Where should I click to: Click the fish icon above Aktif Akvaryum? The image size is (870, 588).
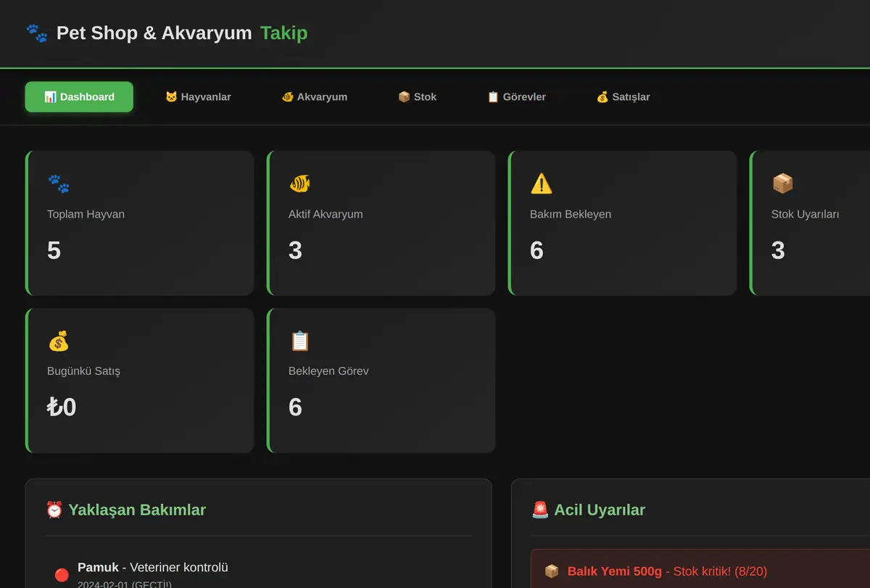click(x=299, y=183)
